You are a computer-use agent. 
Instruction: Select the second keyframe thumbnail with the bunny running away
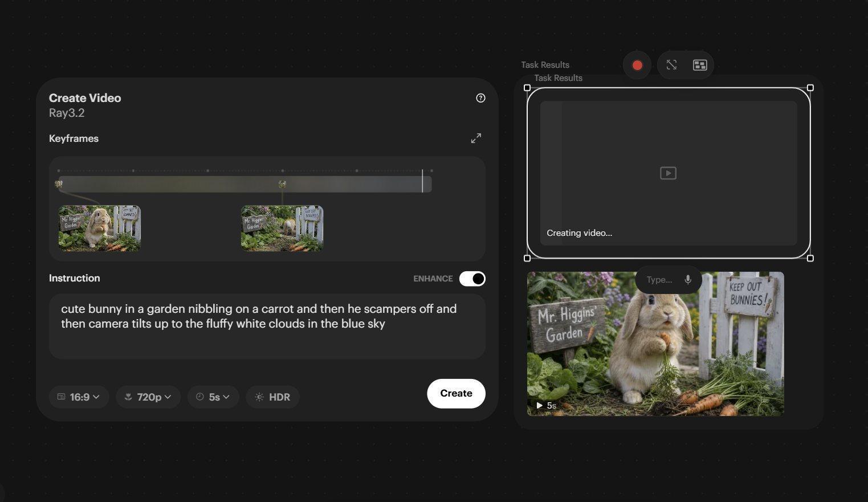coord(282,228)
